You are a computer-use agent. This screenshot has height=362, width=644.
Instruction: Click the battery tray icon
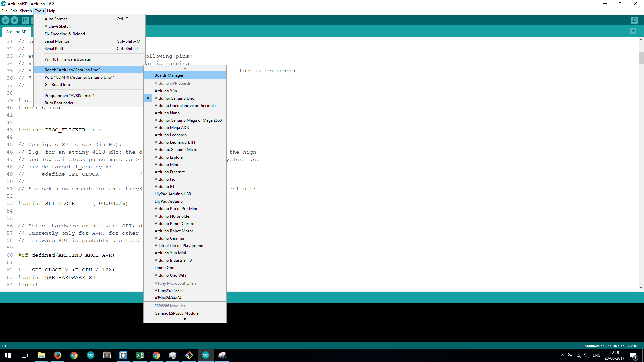coord(571,355)
